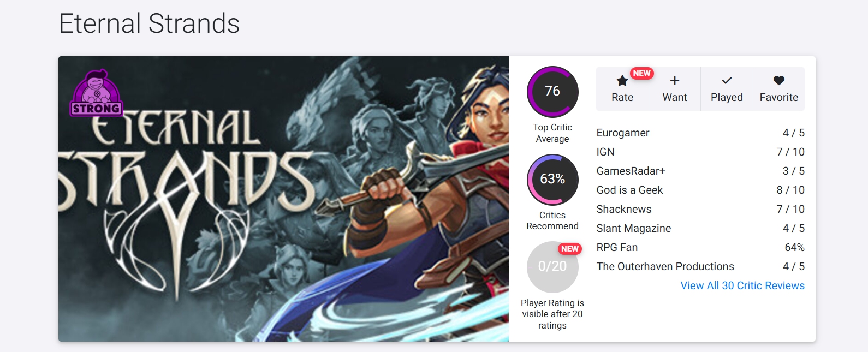Click the Eternal Strands cover artwork
The height and width of the screenshot is (352, 868).
[283, 199]
